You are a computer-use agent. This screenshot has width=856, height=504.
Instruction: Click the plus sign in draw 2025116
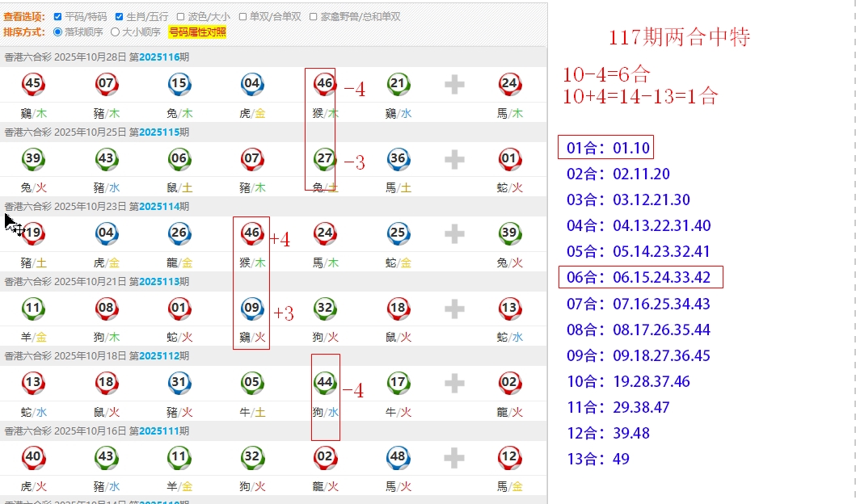[454, 84]
